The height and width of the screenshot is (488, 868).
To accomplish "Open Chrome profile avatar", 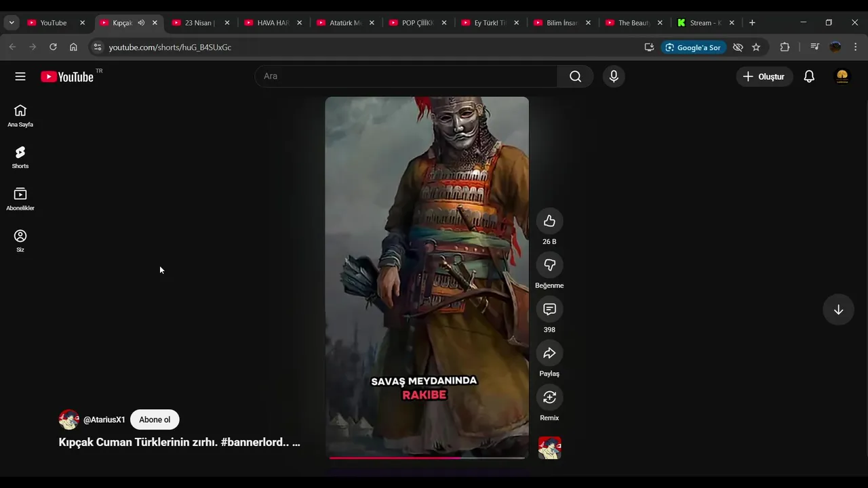I will click(x=835, y=47).
